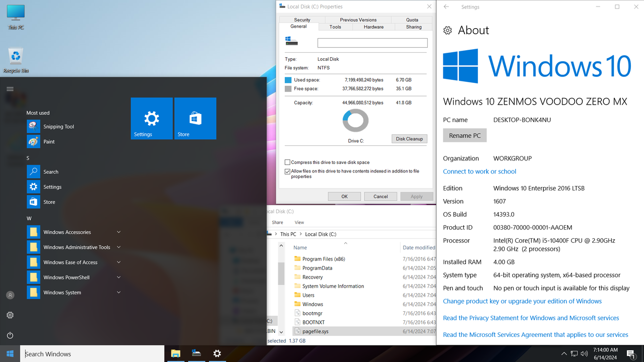Select the Windows folder in Explorer

tap(312, 304)
